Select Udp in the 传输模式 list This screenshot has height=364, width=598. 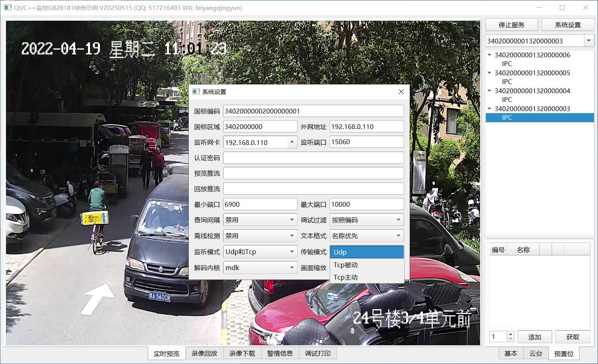[367, 252]
